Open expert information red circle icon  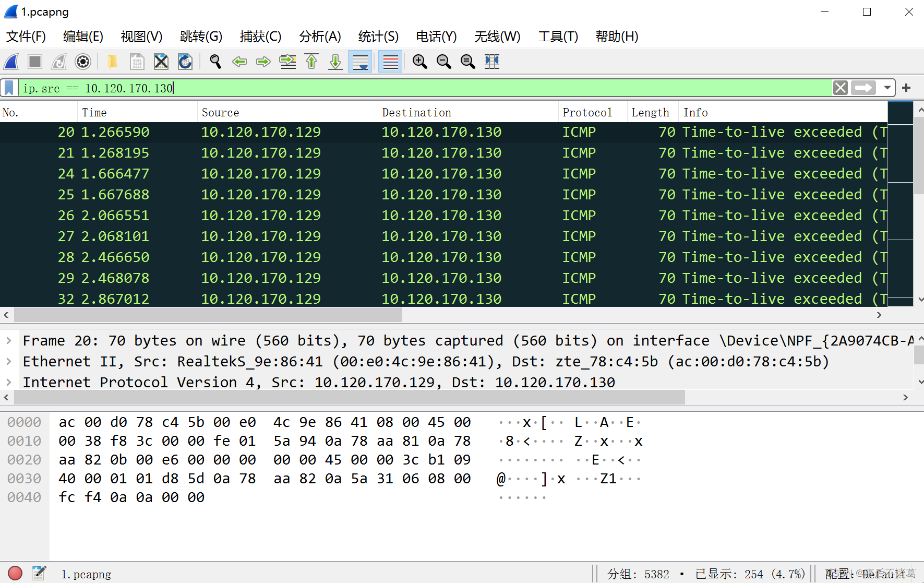coord(15,573)
